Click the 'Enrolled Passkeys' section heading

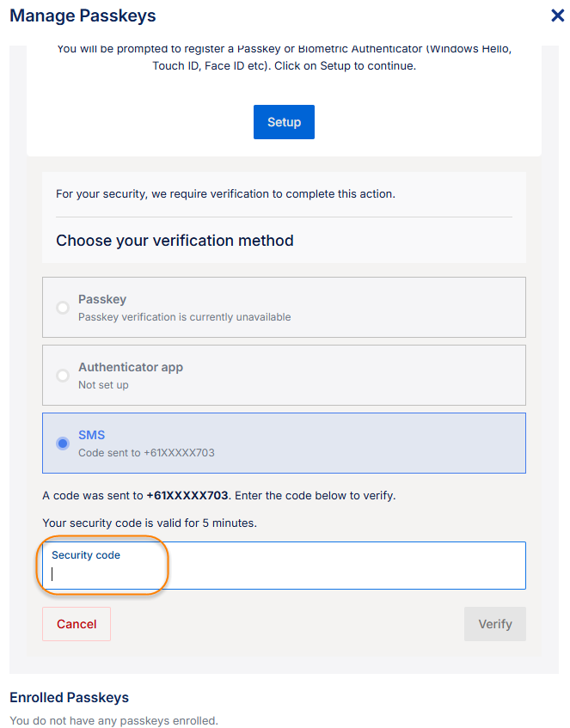[69, 697]
